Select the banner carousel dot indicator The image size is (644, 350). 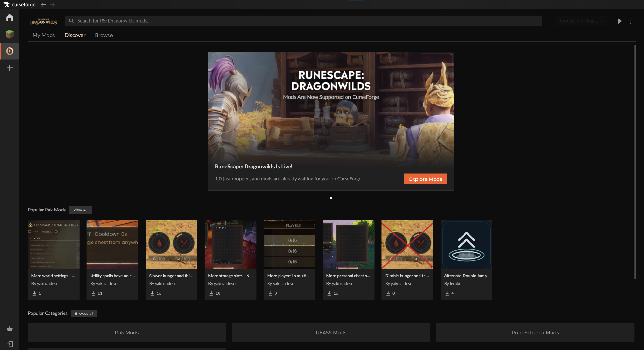click(331, 198)
